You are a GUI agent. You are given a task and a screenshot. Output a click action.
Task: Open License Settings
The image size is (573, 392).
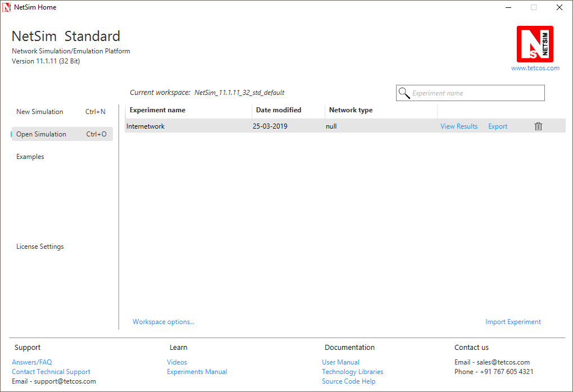(40, 247)
